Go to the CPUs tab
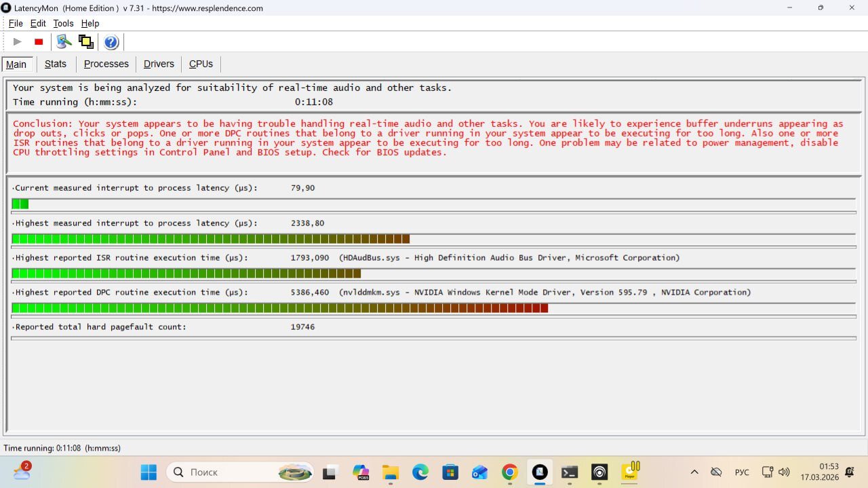Viewport: 868px width, 488px height. pyautogui.click(x=201, y=64)
